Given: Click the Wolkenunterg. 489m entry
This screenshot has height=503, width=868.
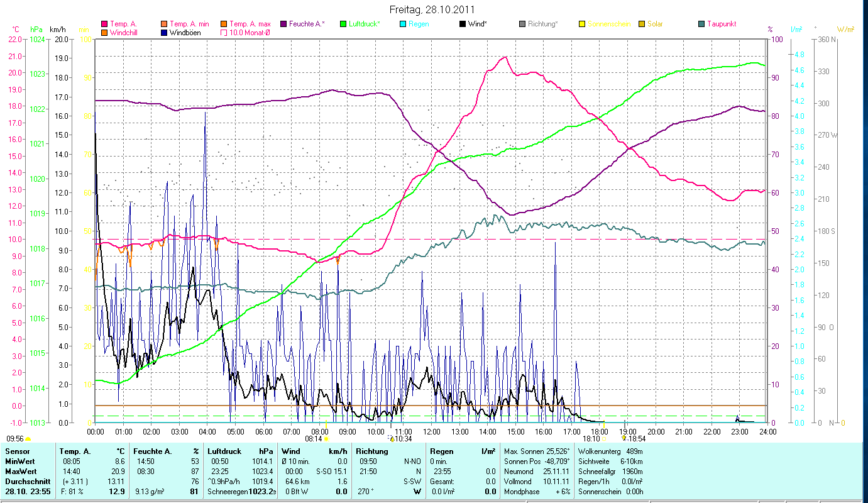Looking at the screenshot, I should [609, 452].
